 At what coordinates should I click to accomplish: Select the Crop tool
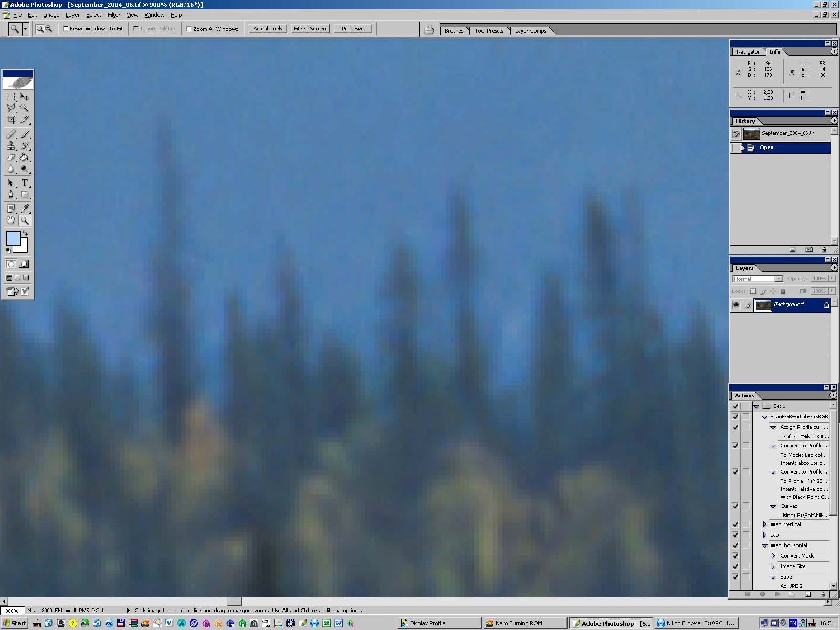[11, 120]
